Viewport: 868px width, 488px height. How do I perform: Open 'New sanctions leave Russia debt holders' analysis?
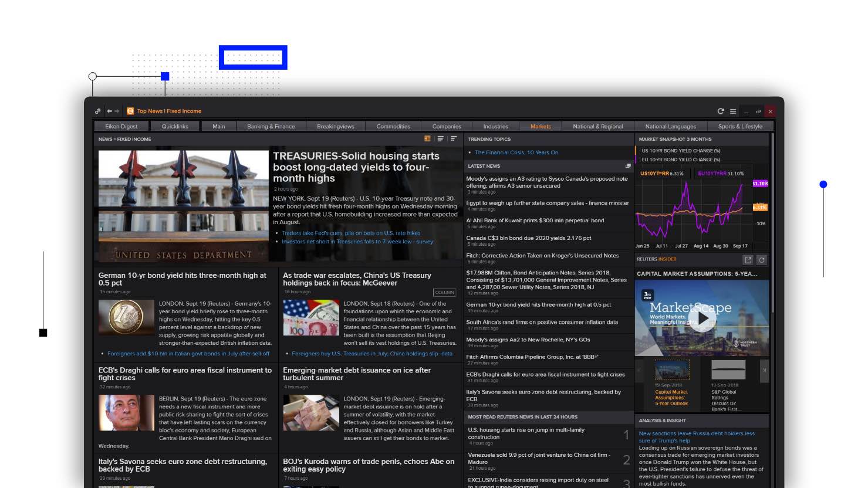697,437
